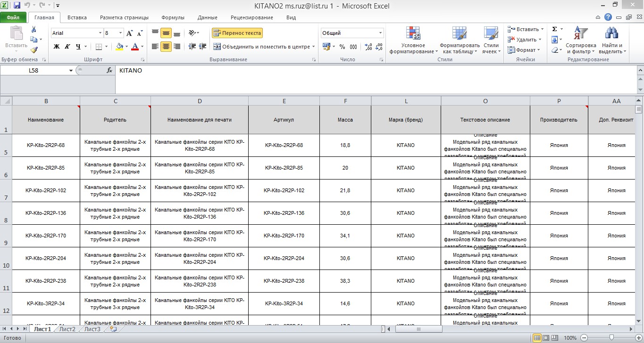Open Найти и выделить menu
This screenshot has width=644, height=343.
[x=613, y=40]
